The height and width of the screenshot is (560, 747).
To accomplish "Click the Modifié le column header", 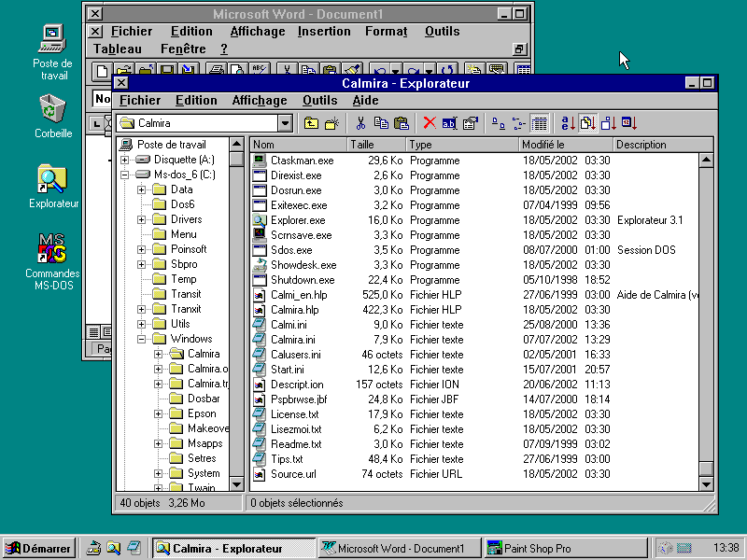I will pyautogui.click(x=566, y=145).
